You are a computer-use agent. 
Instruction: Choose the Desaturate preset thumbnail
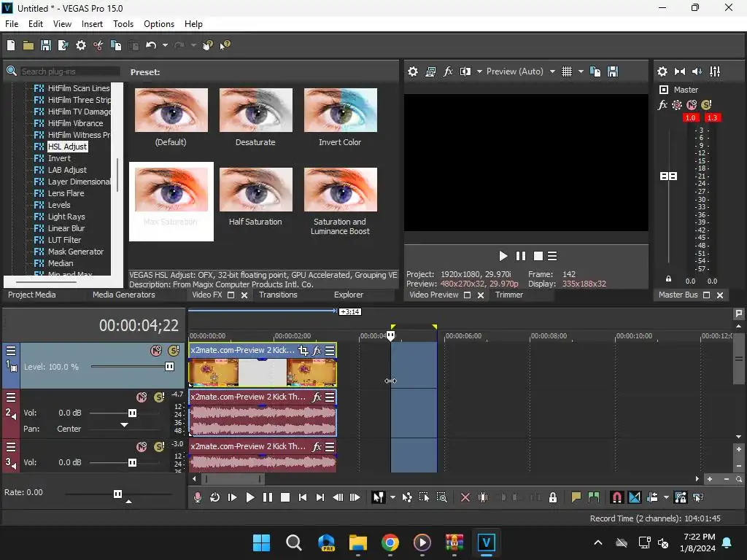[256, 110]
